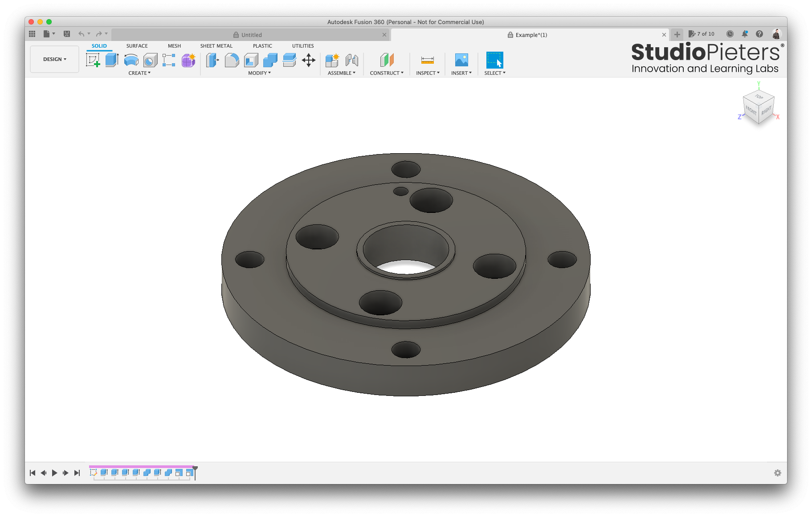Viewport: 812px width, 517px height.
Task: Switch to the UTILITIES tab
Action: [303, 46]
